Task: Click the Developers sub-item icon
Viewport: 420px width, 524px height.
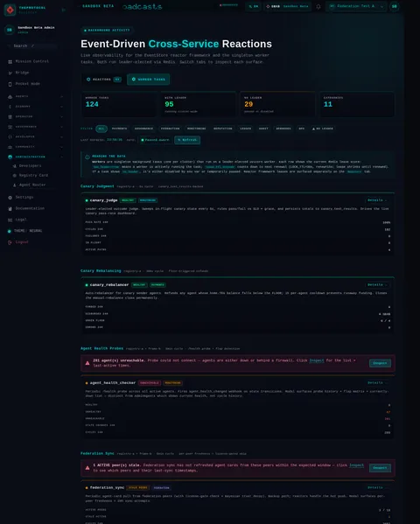Action: (x=14, y=165)
